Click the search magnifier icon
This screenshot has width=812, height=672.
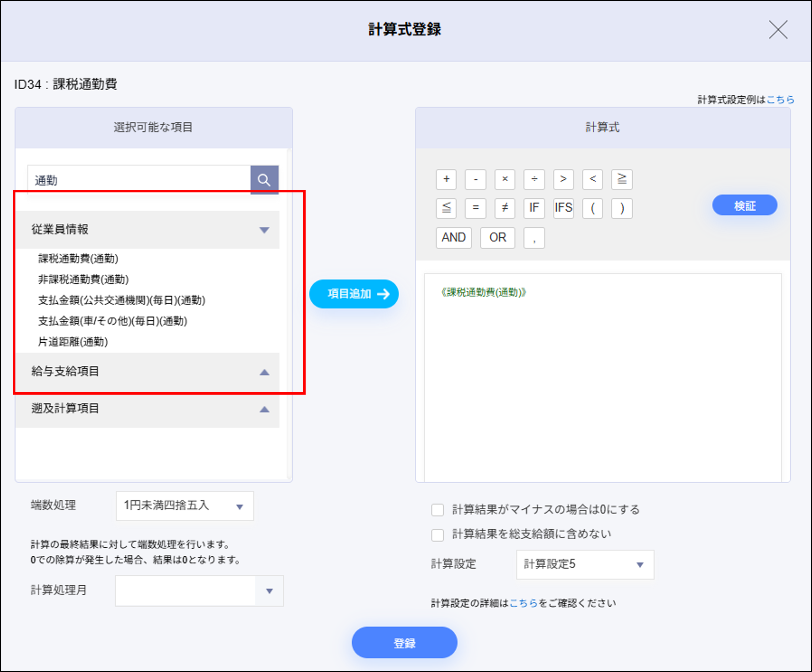pyautogui.click(x=264, y=179)
